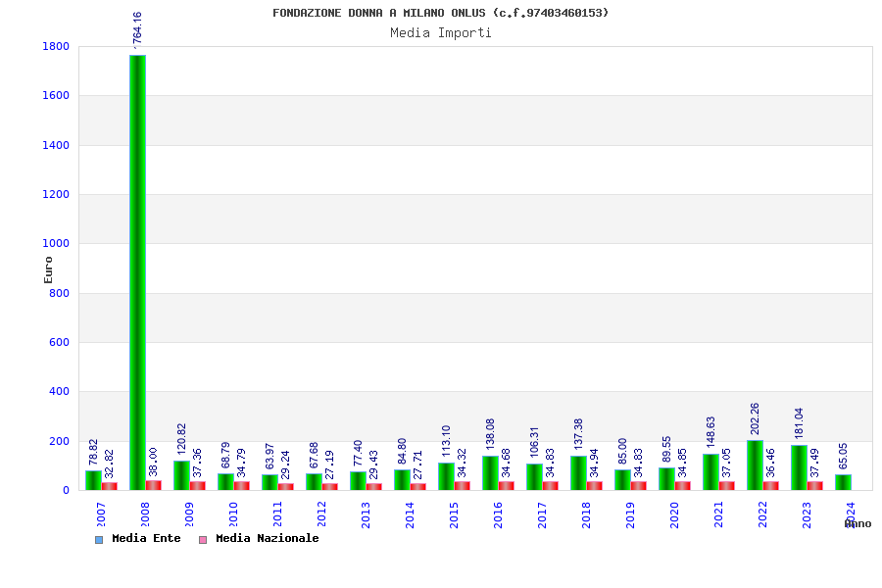
Task: Click the value label 34.32
Action: tap(462, 463)
